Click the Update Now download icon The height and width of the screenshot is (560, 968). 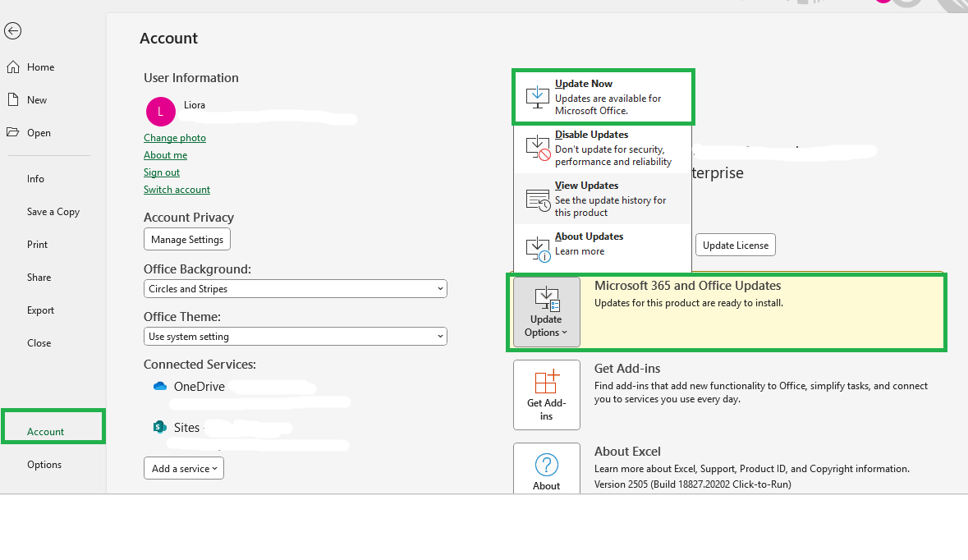click(x=537, y=97)
